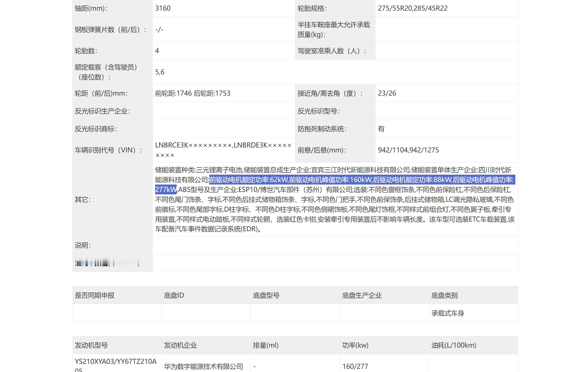The image size is (588, 372).
Task: Click wheelbase value 3160
Action: [x=163, y=8]
